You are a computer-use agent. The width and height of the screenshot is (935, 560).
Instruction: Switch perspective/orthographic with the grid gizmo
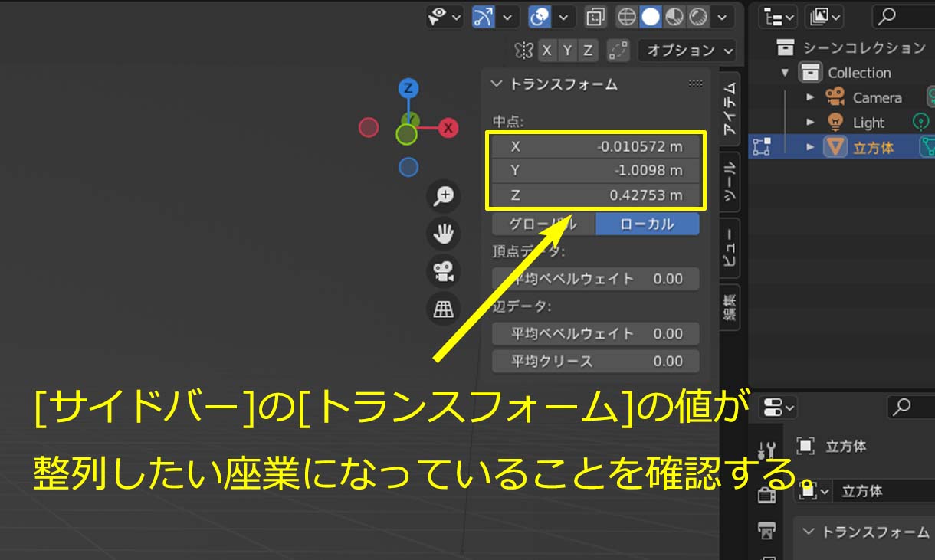[444, 309]
